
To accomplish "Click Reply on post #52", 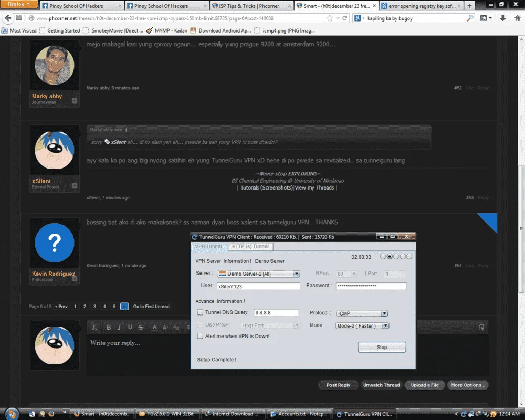I will pyautogui.click(x=483, y=88).
